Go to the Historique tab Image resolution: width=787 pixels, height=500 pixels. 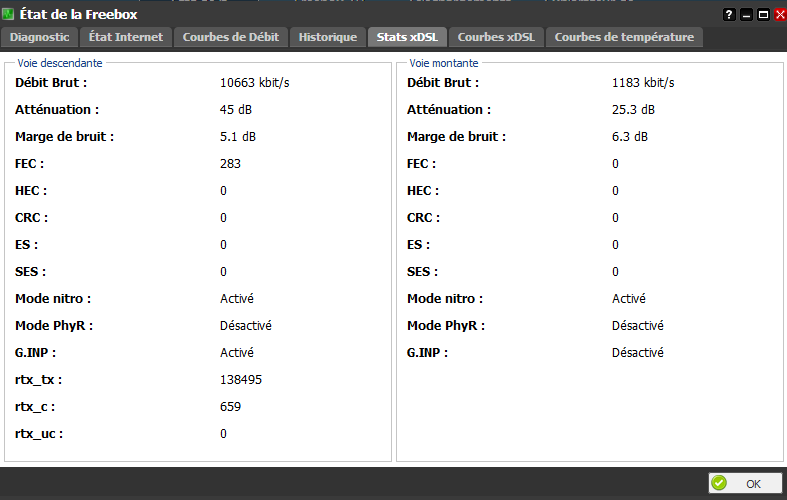(328, 37)
